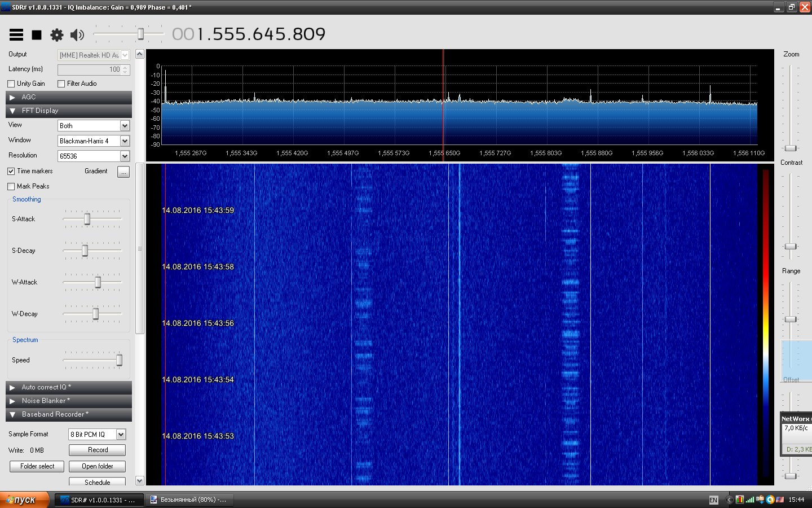Adjust the Offset vertical slider
Viewport: 812px width, 508px height.
(791, 476)
